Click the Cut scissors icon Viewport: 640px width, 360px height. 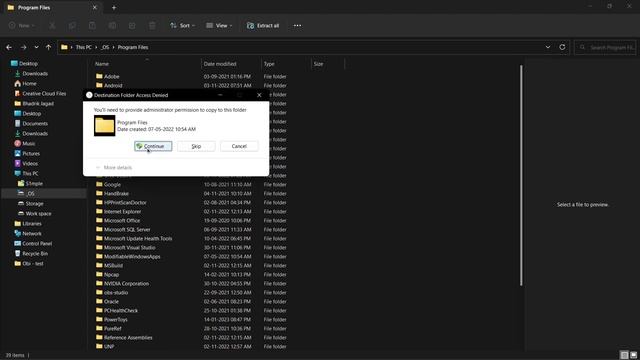(x=52, y=25)
